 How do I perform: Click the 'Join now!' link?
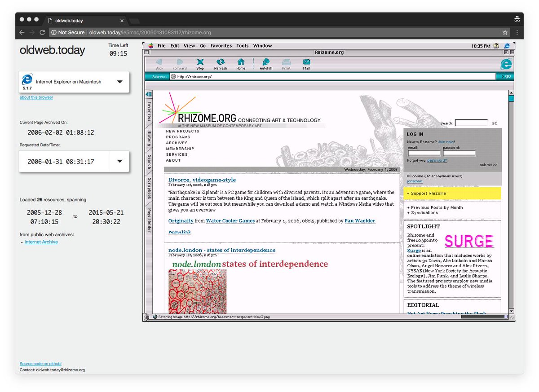click(x=446, y=142)
